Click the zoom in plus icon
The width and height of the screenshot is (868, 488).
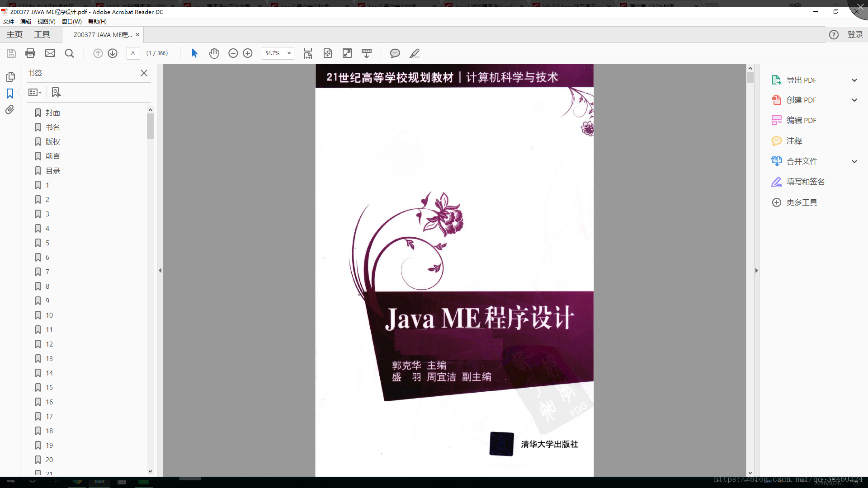click(x=248, y=53)
